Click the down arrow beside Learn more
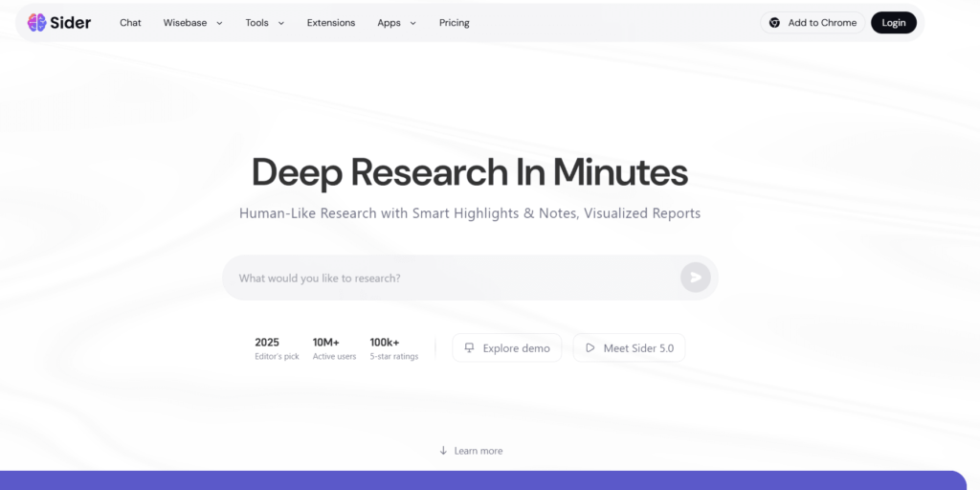980x490 pixels. 443,451
